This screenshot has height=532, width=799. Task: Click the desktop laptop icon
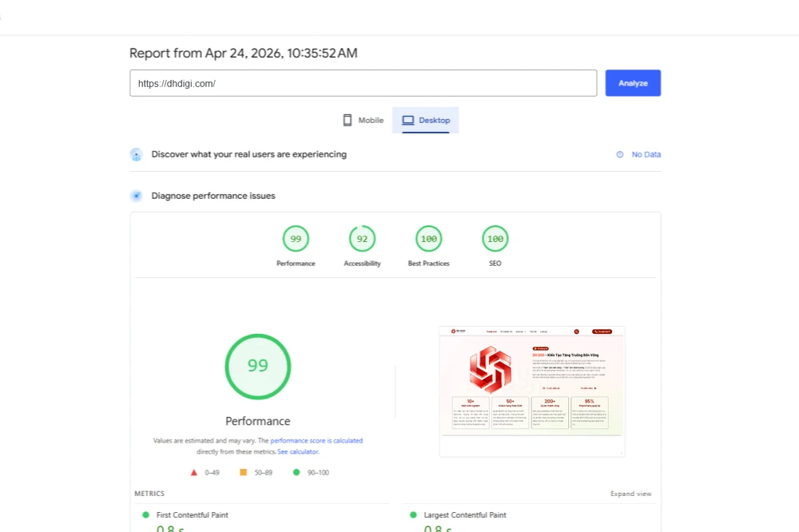tap(407, 121)
